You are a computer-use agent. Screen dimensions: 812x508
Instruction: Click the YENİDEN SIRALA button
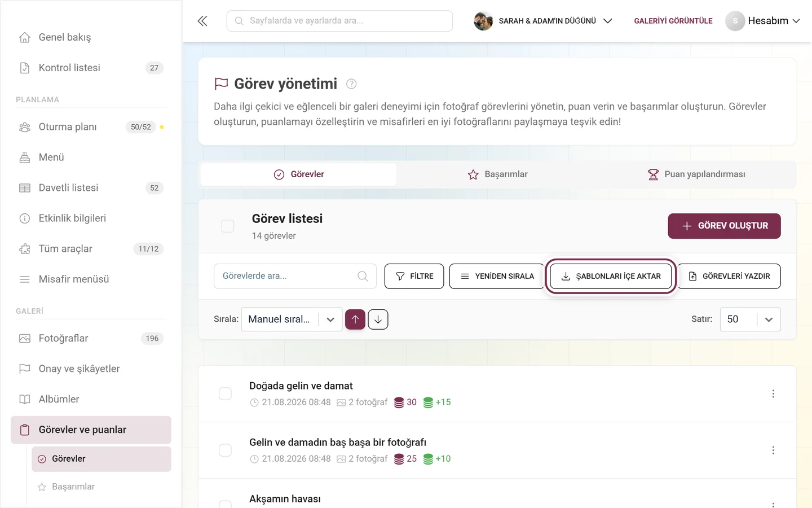coord(496,276)
